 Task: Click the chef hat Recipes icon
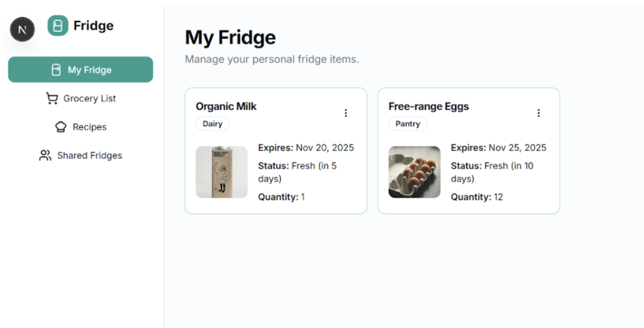pos(61,127)
